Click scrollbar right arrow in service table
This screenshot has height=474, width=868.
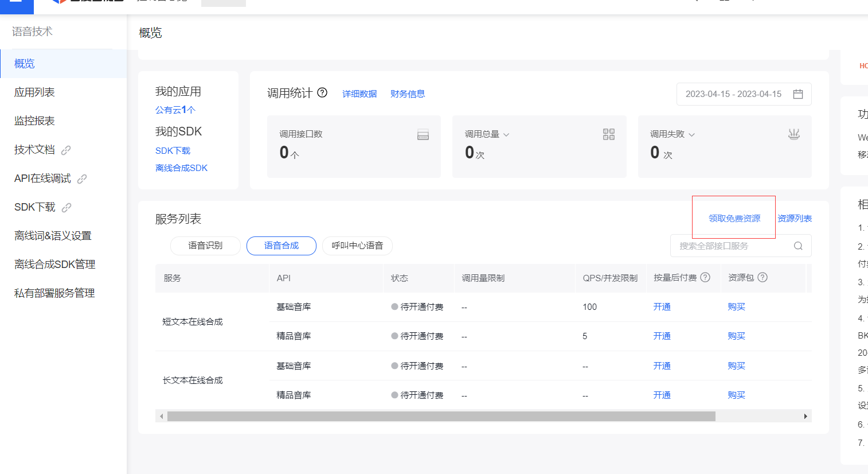tap(806, 417)
